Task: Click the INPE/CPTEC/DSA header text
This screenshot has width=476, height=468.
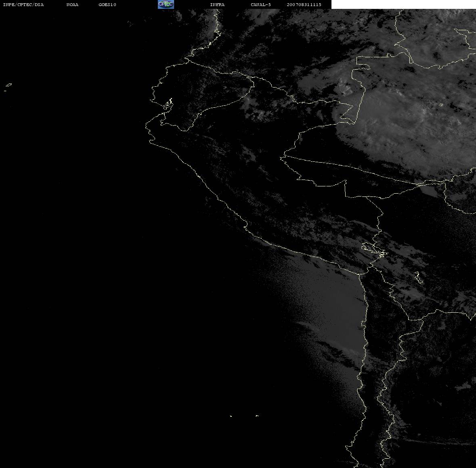Action: coord(23,4)
